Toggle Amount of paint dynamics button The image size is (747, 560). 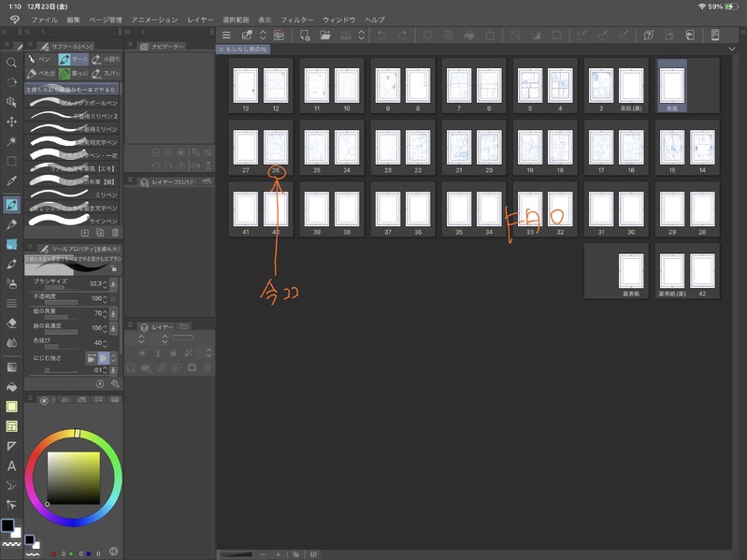click(113, 313)
